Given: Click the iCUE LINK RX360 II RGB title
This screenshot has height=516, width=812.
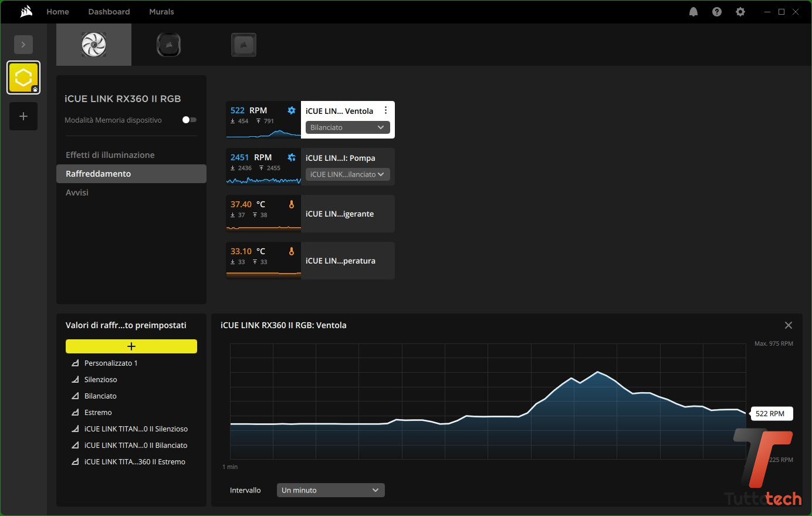Looking at the screenshot, I should pos(123,99).
